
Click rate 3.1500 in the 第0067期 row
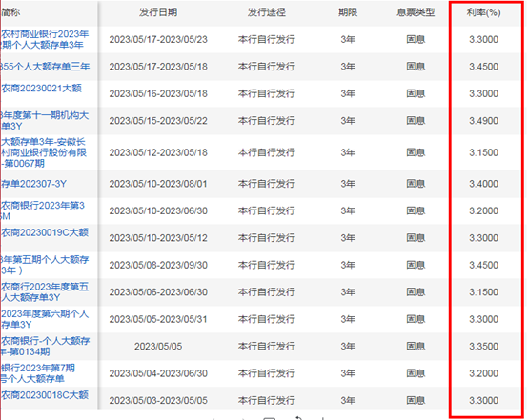(x=483, y=152)
